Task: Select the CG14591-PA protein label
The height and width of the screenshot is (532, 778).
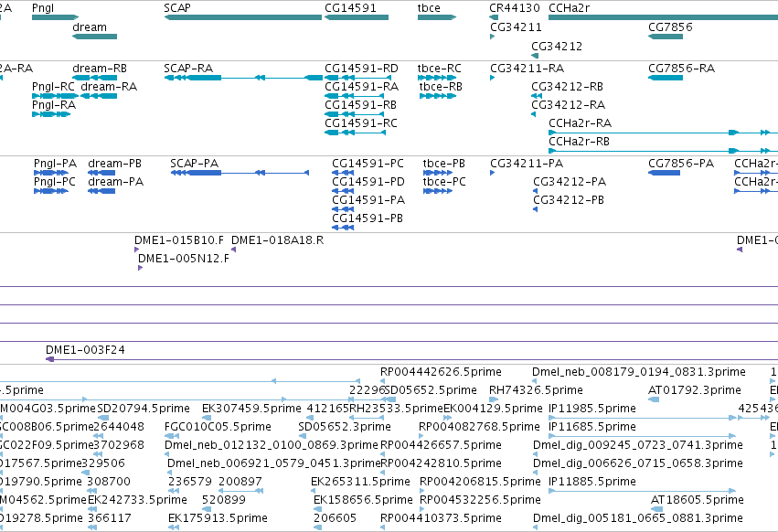Action: point(368,200)
